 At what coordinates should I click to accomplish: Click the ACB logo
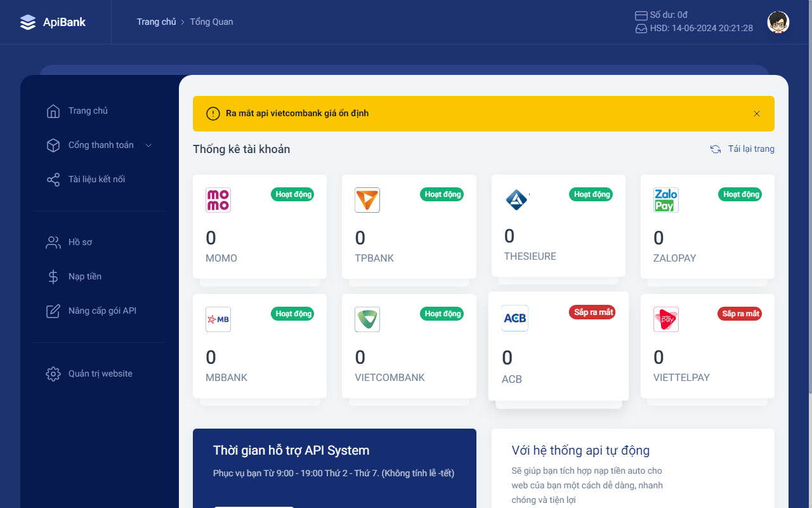[515, 318]
